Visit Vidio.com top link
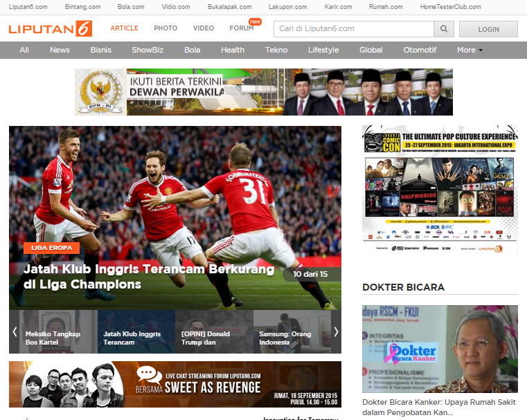The height and width of the screenshot is (420, 527). coord(176,7)
